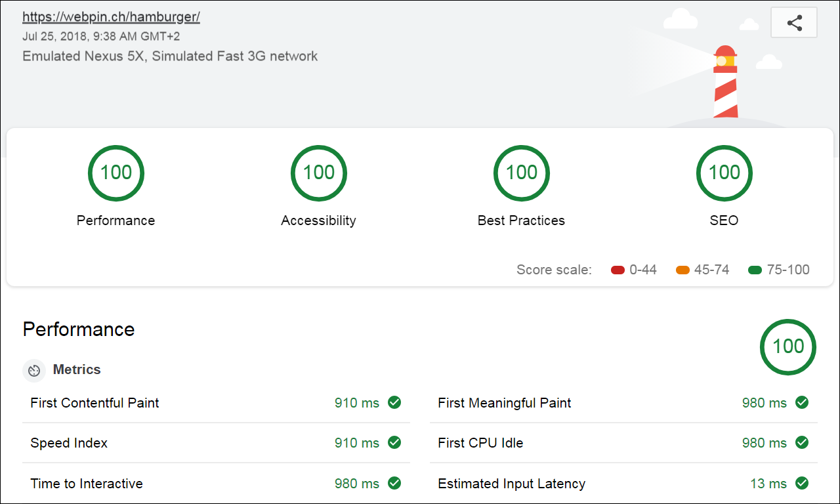The height and width of the screenshot is (504, 840).
Task: Jump to Best Practices score gauge
Action: [521, 173]
